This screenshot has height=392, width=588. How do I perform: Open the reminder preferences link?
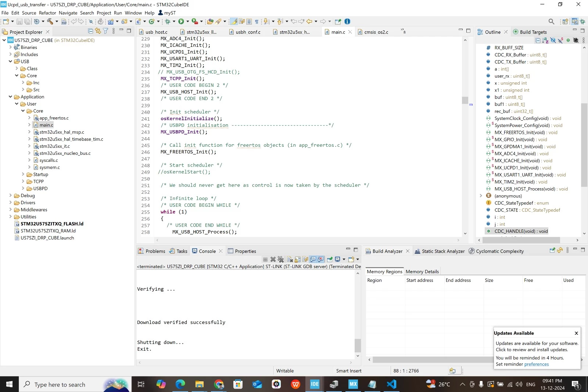536,364
